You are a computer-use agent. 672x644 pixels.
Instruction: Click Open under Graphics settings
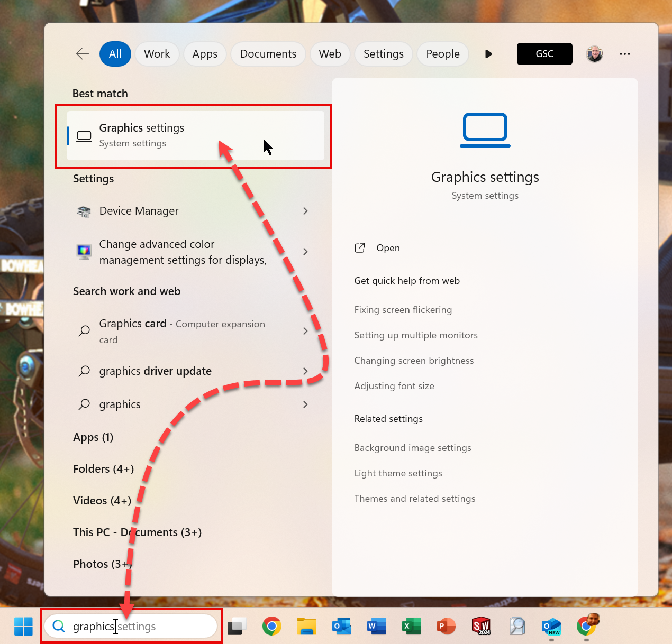(x=388, y=247)
